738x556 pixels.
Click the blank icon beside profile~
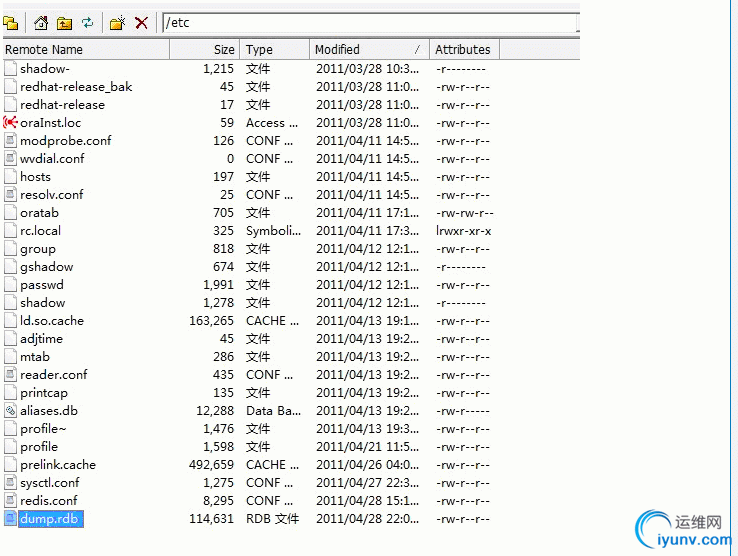pos(10,429)
